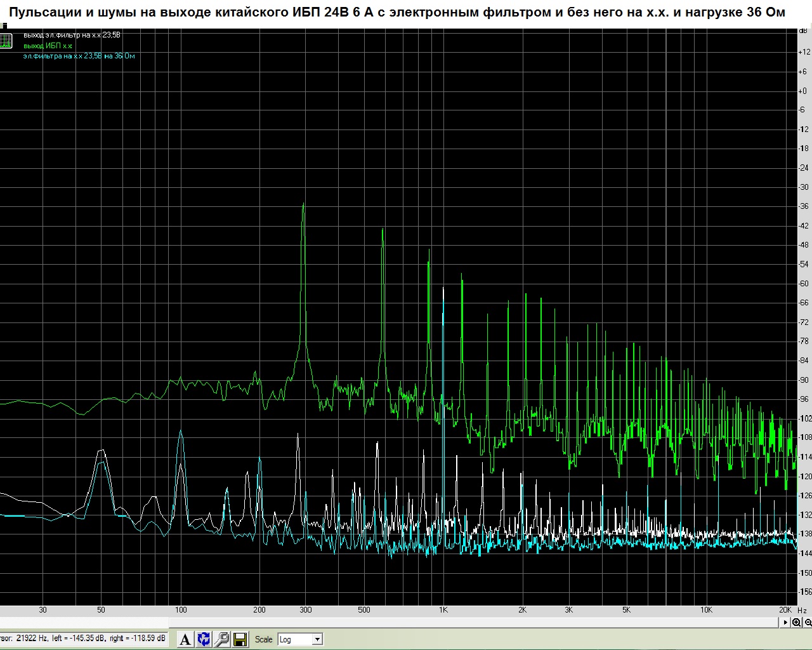The image size is (812, 650).
Task: Click the cursor readout showing 21922 Hz
Action: point(83,638)
